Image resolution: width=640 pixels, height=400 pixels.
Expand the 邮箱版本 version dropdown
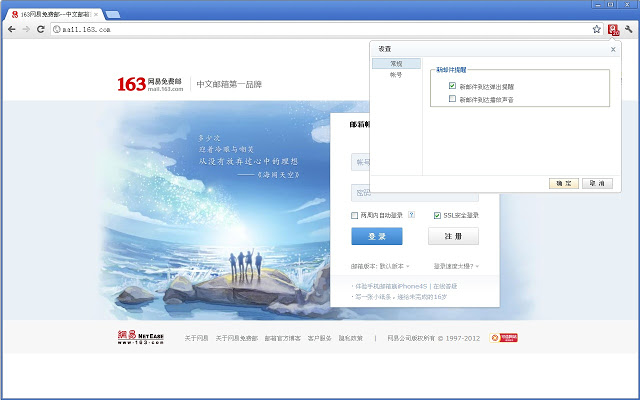pyautogui.click(x=380, y=266)
